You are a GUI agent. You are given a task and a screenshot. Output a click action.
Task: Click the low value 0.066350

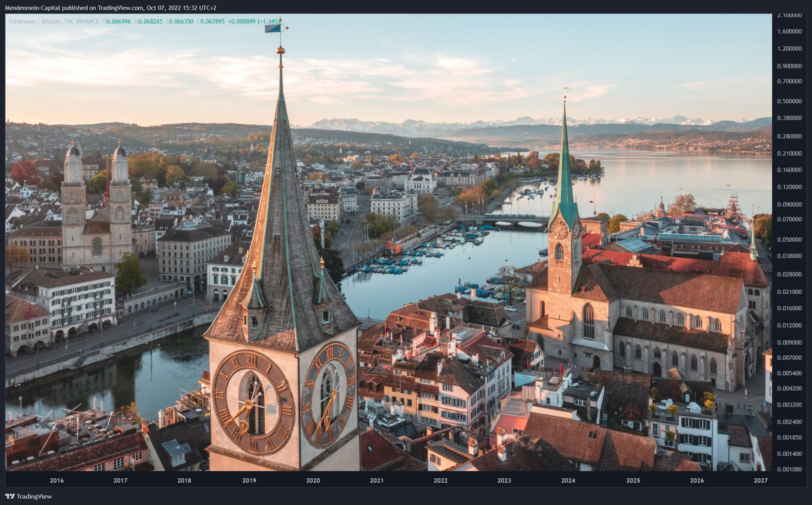point(181,21)
